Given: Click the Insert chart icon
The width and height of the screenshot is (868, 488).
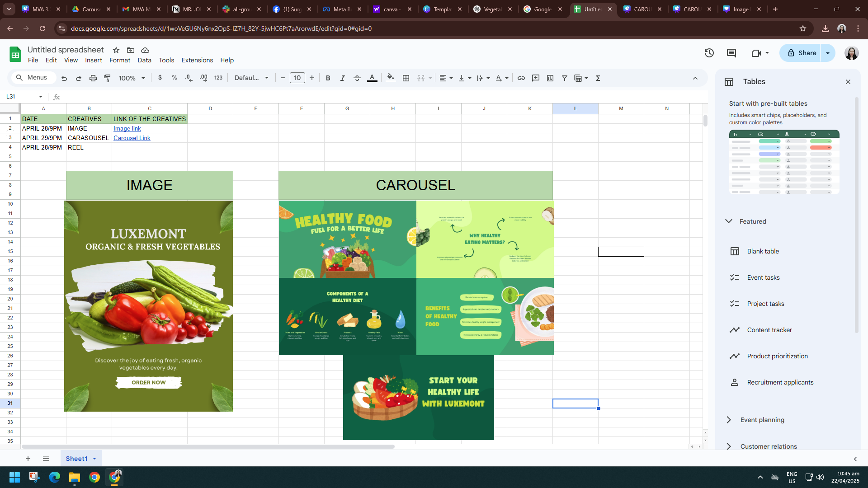Looking at the screenshot, I should pos(550,78).
